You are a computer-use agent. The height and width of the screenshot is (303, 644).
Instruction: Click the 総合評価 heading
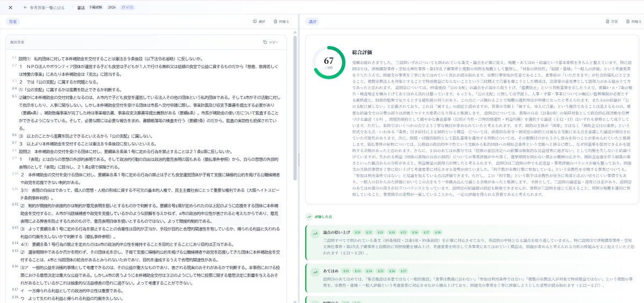pos(362,52)
